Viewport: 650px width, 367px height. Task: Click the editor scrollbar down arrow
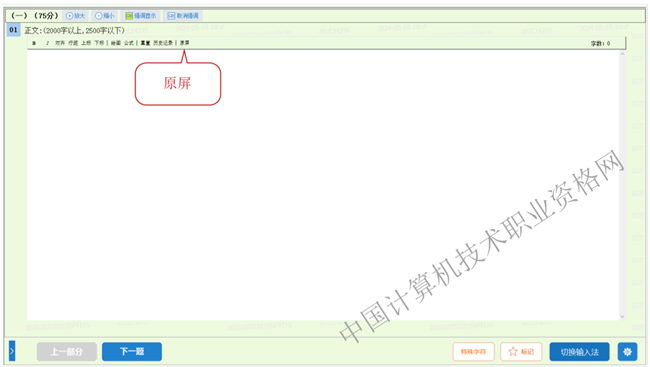tap(622, 317)
